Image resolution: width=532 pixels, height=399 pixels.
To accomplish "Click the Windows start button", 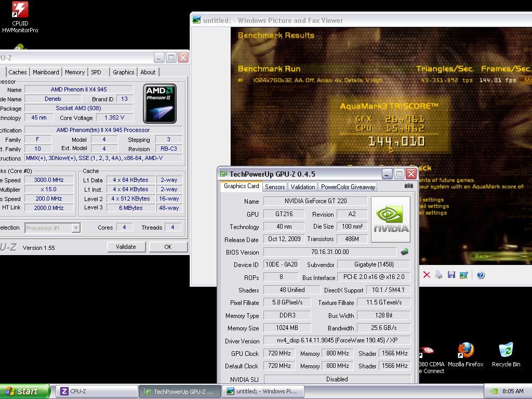I will click(x=24, y=391).
